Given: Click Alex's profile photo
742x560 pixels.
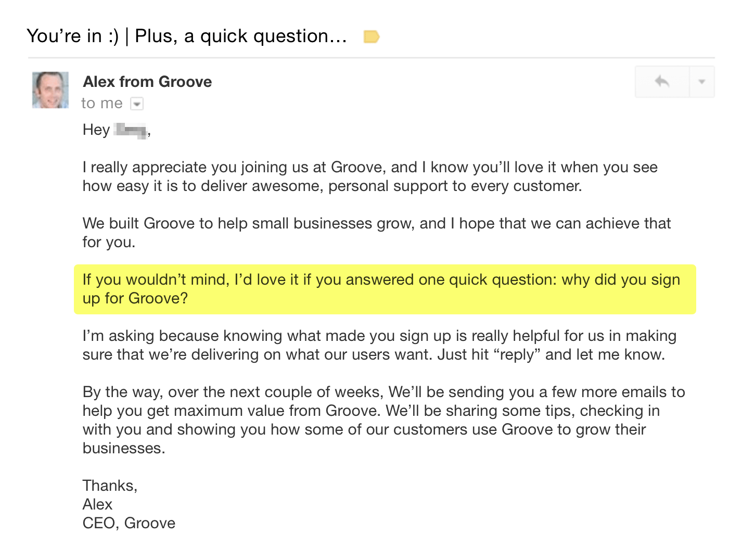Looking at the screenshot, I should point(50,90).
